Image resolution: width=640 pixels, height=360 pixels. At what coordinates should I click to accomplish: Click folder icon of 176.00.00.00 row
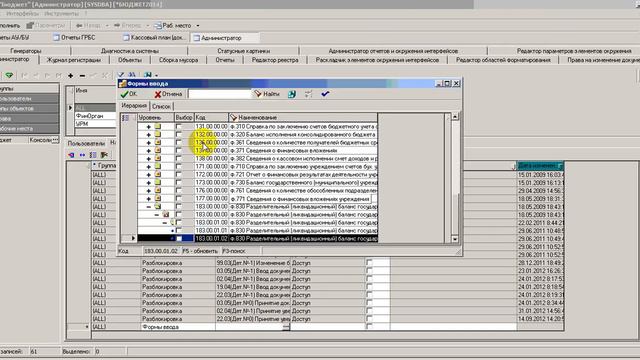(x=158, y=191)
